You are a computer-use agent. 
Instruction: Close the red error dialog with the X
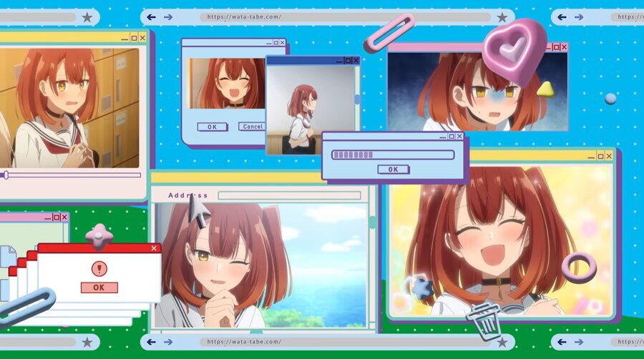[154, 248]
